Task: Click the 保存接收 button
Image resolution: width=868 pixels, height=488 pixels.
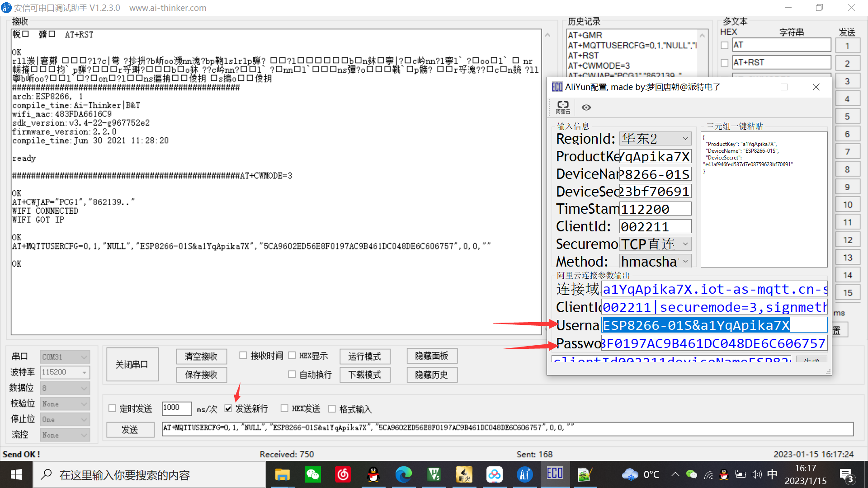Action: (201, 375)
